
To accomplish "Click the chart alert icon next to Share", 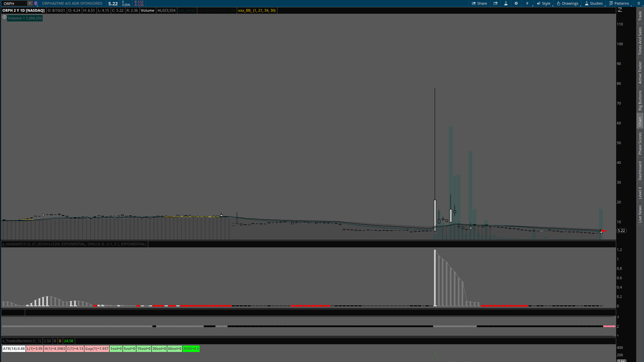I will point(495,3).
